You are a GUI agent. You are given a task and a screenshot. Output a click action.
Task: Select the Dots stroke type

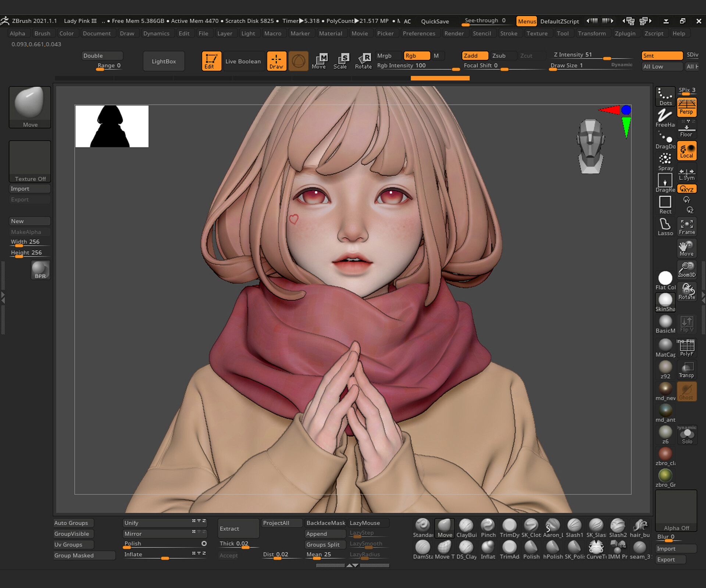(665, 97)
